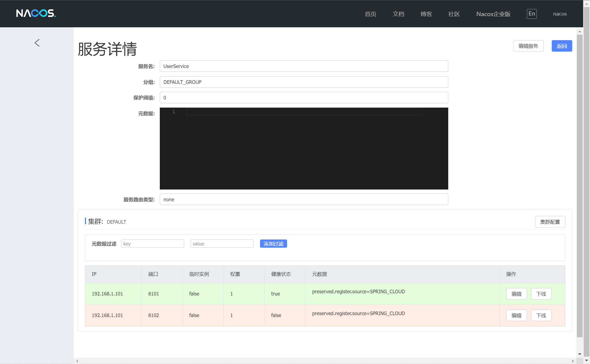Click 返回 button
This screenshot has width=590, height=364.
562,46
